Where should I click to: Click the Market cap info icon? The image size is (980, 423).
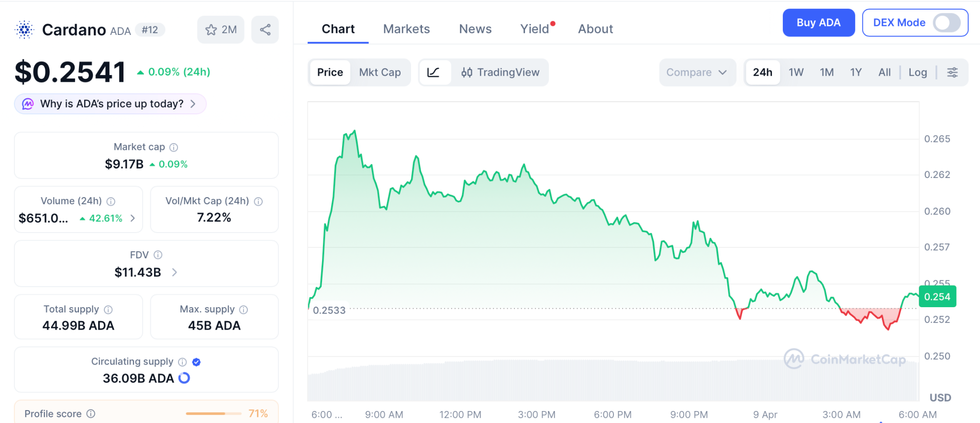174,147
